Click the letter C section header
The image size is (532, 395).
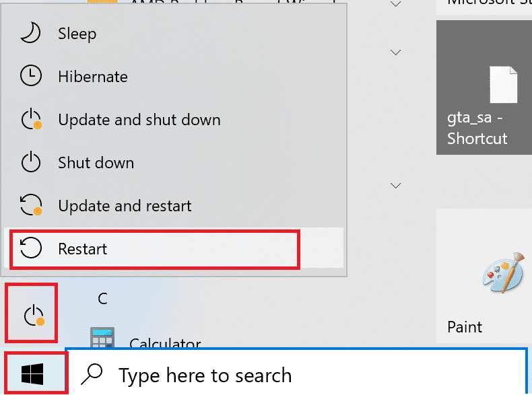102,298
